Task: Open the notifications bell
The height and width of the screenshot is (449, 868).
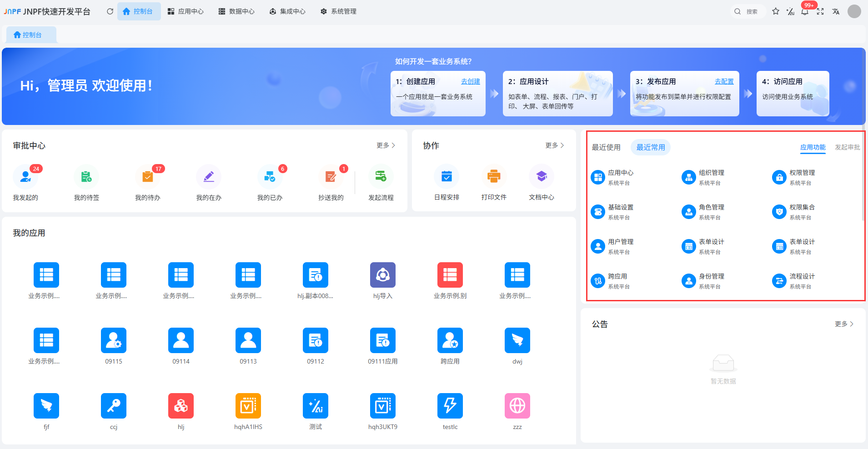Action: (x=805, y=12)
